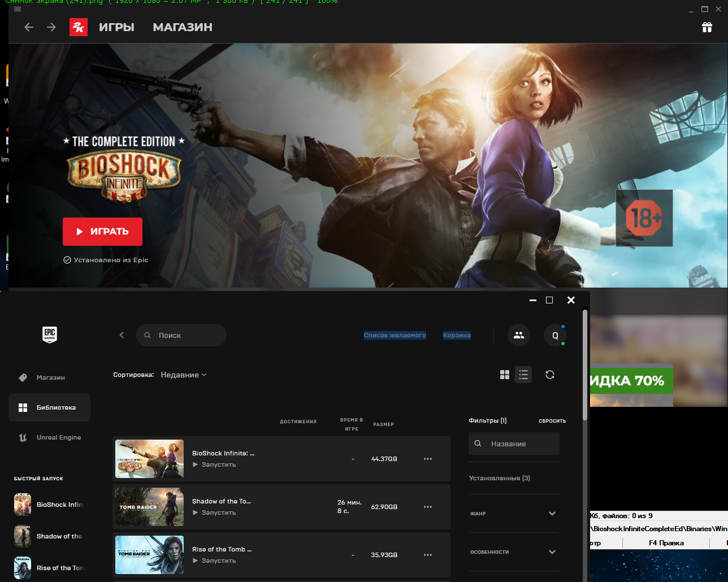Click the 35.93GB size value

coord(384,555)
